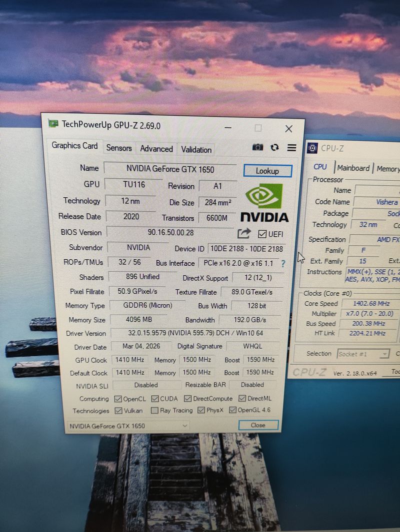The height and width of the screenshot is (532, 400).
Task: Click the NVIDIA SLI Disabled value
Action: point(146,385)
